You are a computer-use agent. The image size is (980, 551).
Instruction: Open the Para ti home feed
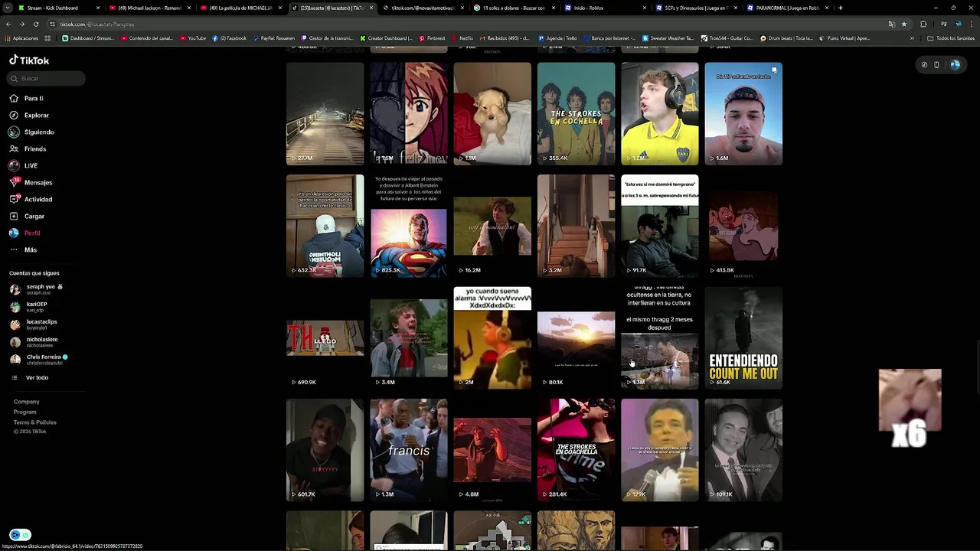tap(27, 98)
